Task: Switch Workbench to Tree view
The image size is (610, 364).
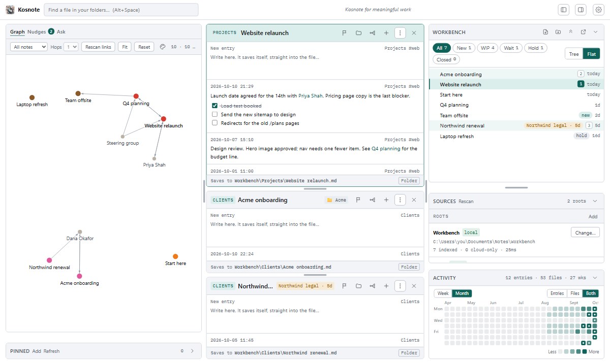Action: pos(574,54)
